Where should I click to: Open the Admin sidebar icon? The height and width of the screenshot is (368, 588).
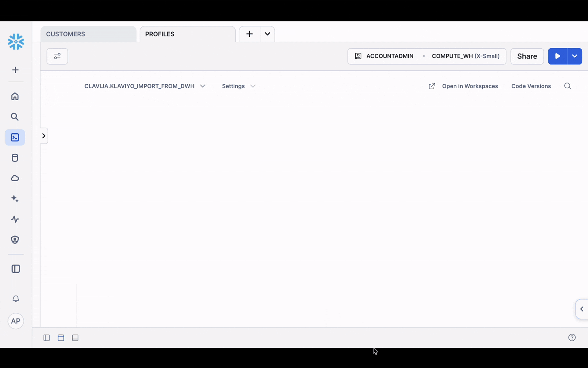(x=15, y=240)
